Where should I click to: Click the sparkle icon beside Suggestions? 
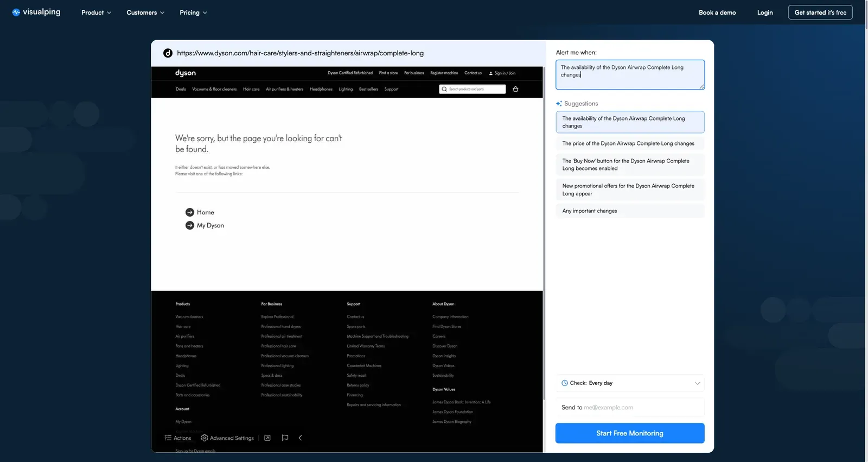coord(559,103)
